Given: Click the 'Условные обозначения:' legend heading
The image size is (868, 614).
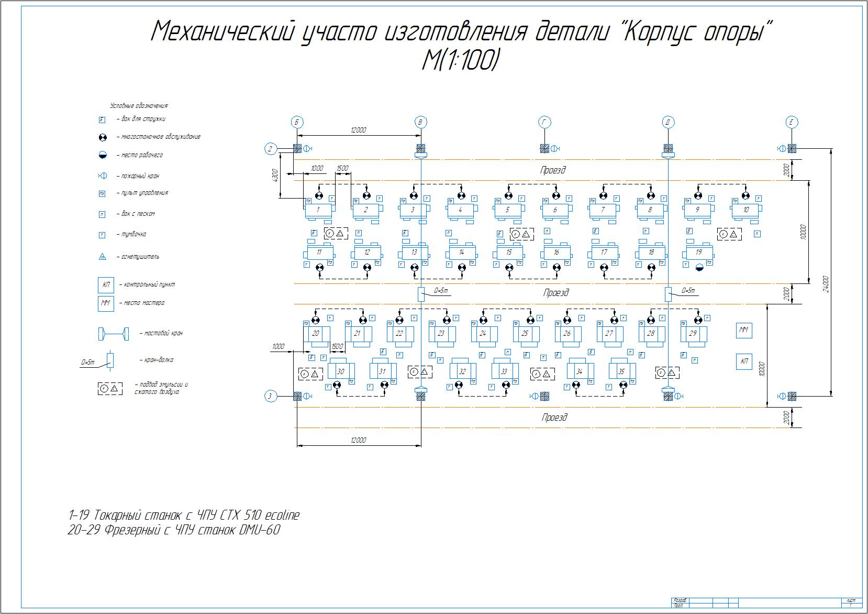Looking at the screenshot, I should [139, 106].
